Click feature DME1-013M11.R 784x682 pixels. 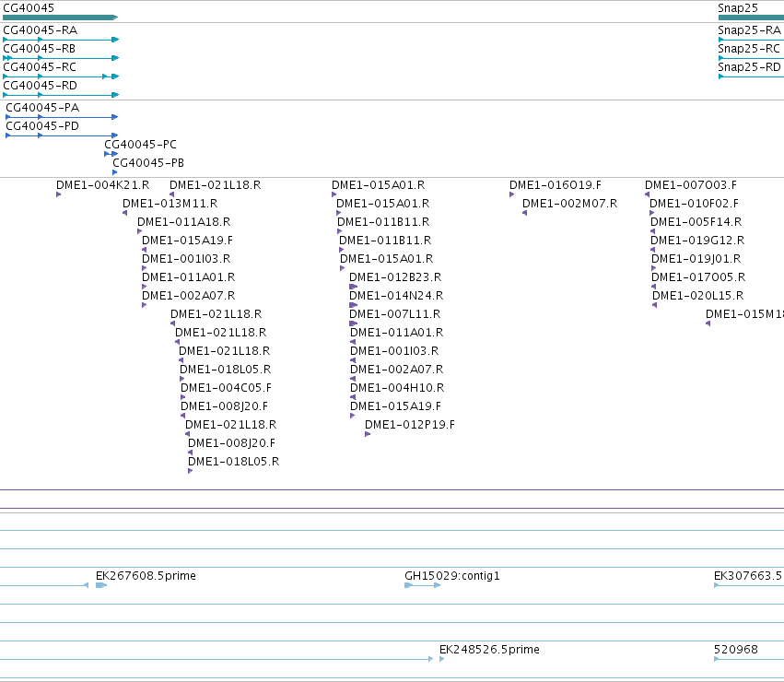(x=170, y=204)
